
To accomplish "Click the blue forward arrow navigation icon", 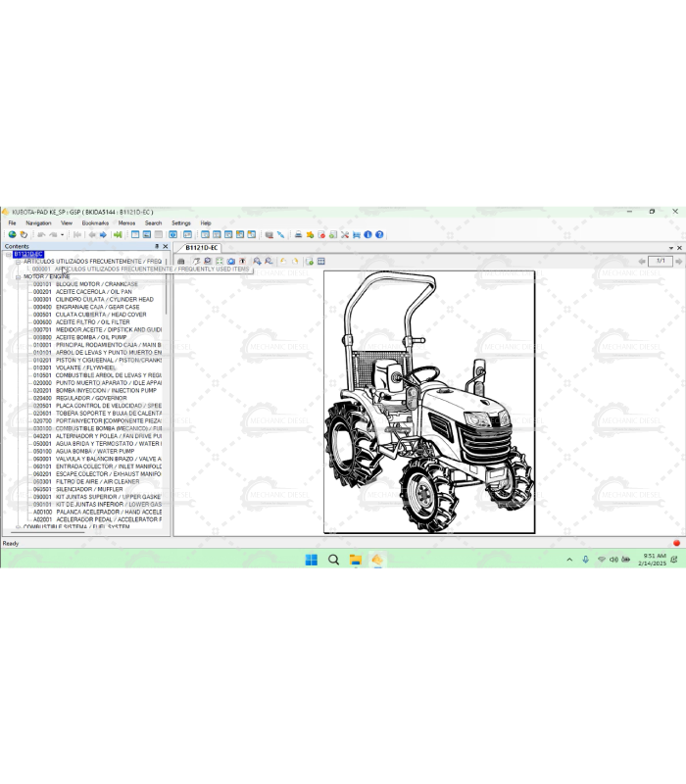I will (103, 235).
